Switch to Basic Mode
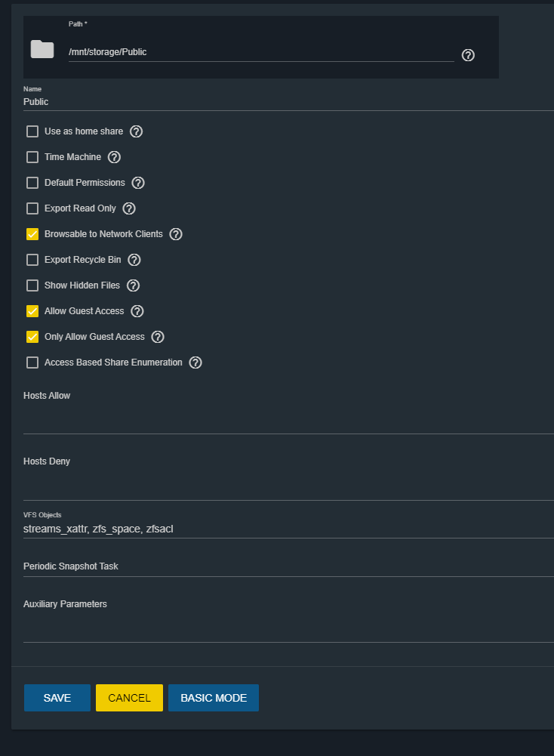The width and height of the screenshot is (554, 756). (214, 698)
